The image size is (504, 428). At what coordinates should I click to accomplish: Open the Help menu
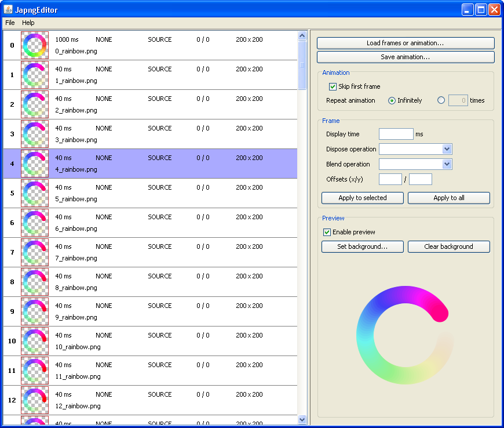click(x=28, y=23)
